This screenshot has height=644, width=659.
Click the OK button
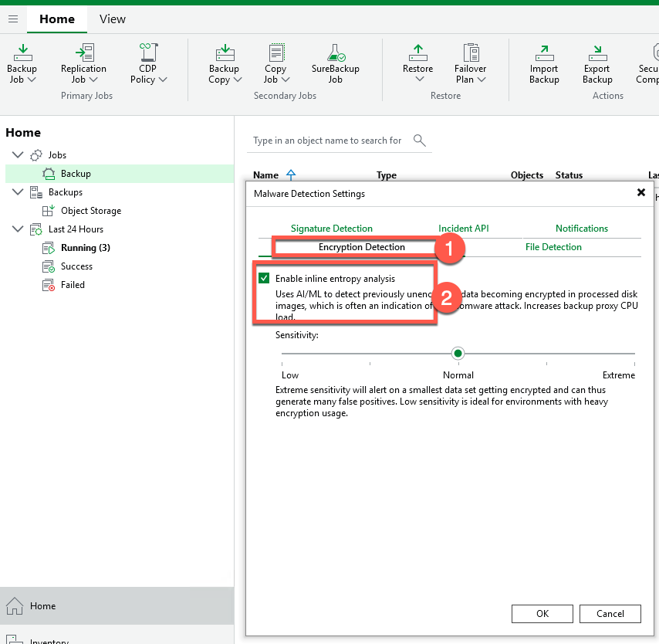(x=542, y=613)
